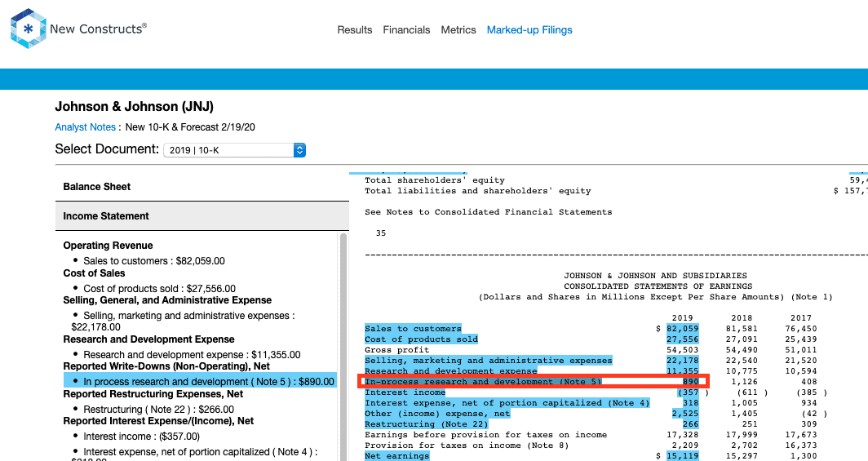Click the highlighted 15,119 net earnings value

[x=682, y=456]
